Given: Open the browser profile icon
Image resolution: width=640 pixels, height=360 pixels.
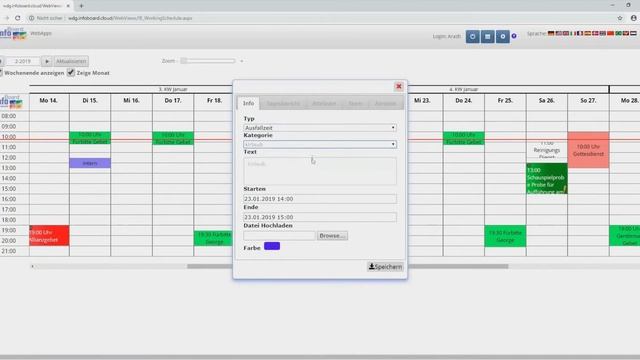Looking at the screenshot, I should point(633,18).
